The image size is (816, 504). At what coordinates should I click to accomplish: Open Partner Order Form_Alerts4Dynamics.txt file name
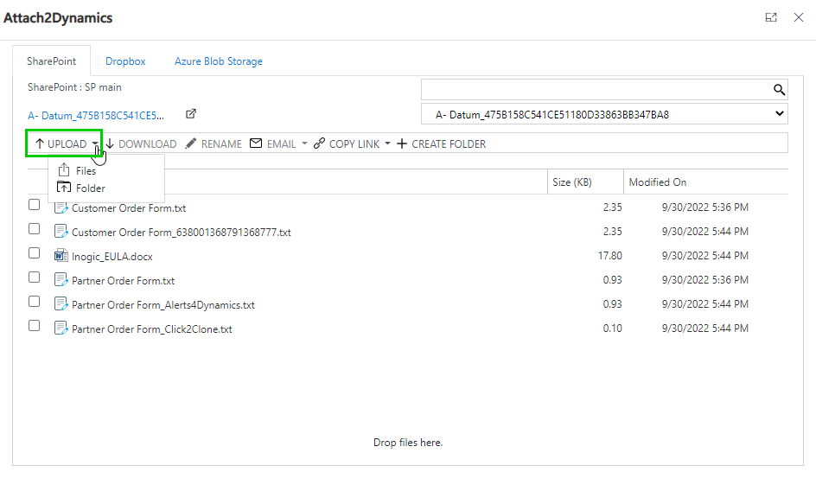163,305
